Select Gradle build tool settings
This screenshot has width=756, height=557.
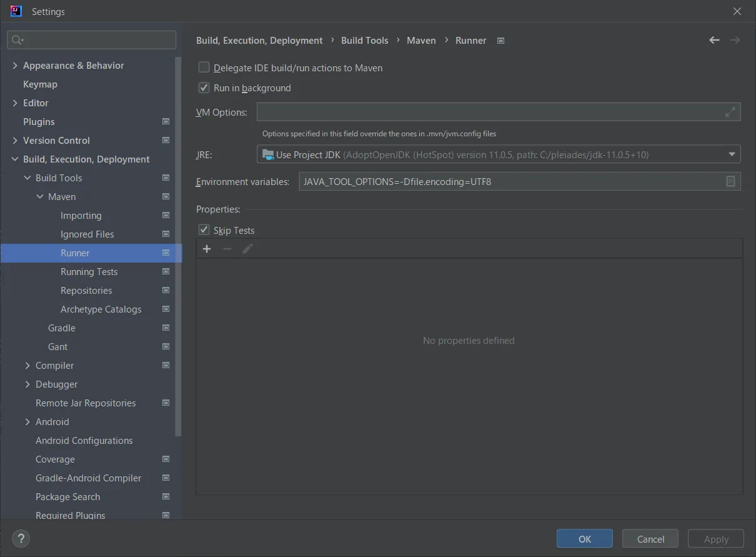click(x=61, y=328)
